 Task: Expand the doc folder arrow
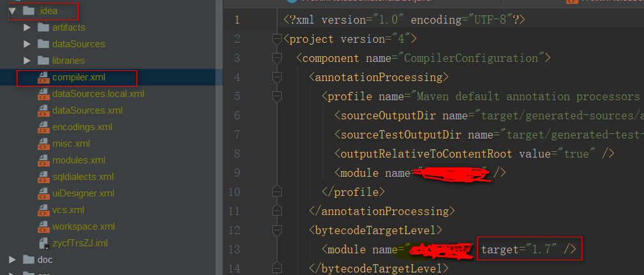[x=12, y=260]
